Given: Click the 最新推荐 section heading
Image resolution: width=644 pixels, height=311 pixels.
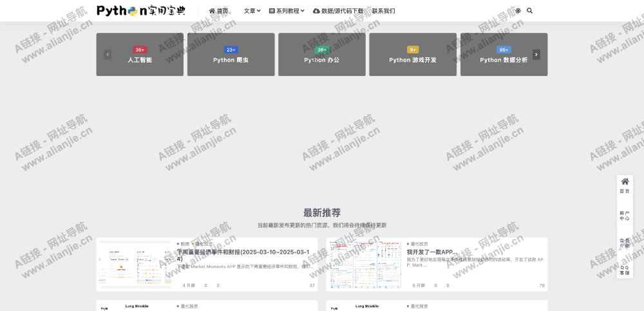Looking at the screenshot, I should tap(322, 213).
